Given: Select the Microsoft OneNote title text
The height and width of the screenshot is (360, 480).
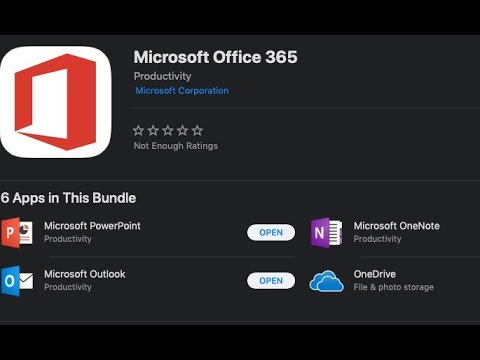Looking at the screenshot, I should 397,226.
